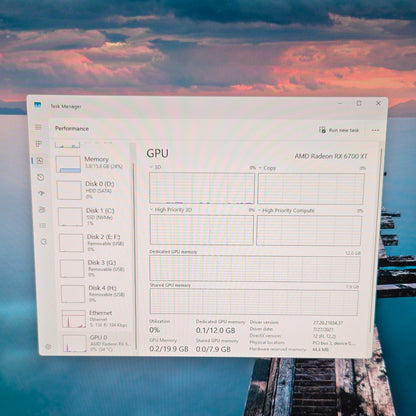This screenshot has width=416, height=416.
Task: Click the 0% Utilization value
Action: (155, 330)
